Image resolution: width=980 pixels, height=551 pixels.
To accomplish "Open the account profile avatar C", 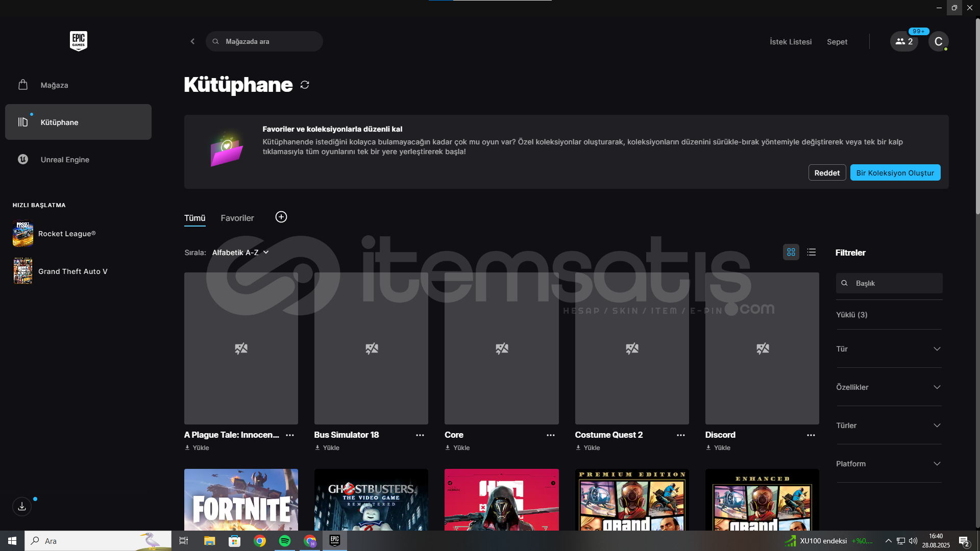I will pos(938,41).
